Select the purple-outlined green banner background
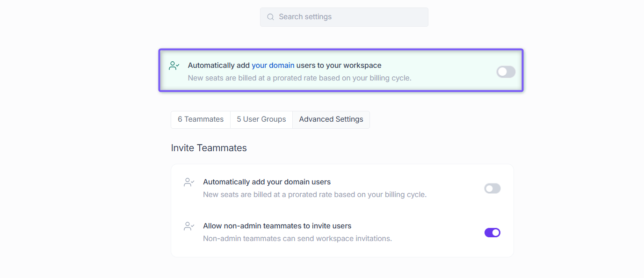The width and height of the screenshot is (644, 278). click(341, 70)
